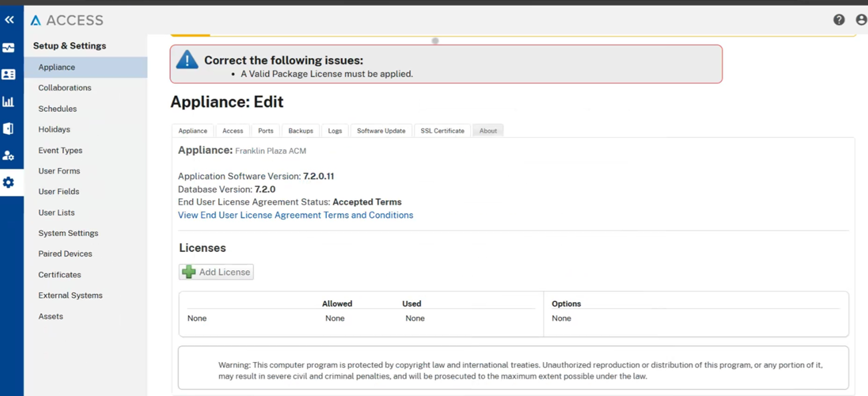Click the Accepted Terms status text
The height and width of the screenshot is (396, 868).
pos(367,202)
